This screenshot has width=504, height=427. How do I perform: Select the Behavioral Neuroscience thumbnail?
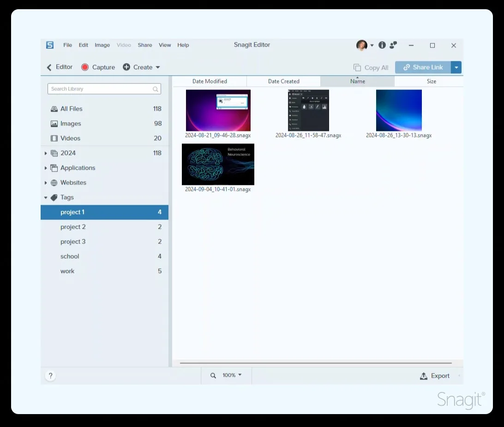[218, 164]
